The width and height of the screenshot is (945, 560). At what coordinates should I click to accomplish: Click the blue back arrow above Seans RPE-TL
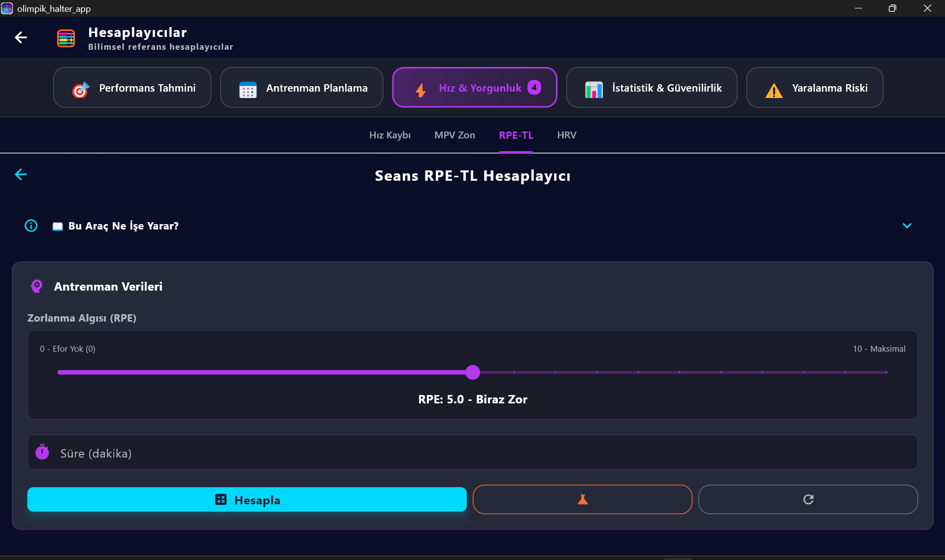click(21, 174)
